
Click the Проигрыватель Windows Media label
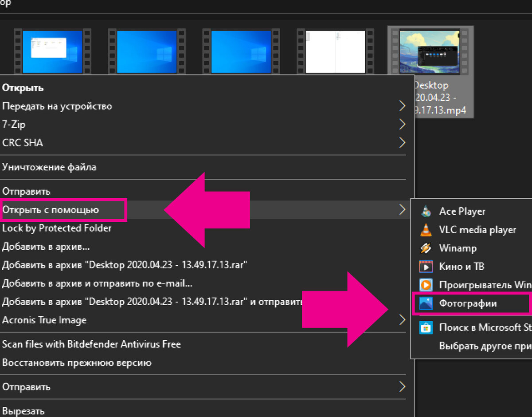pyautogui.click(x=485, y=285)
